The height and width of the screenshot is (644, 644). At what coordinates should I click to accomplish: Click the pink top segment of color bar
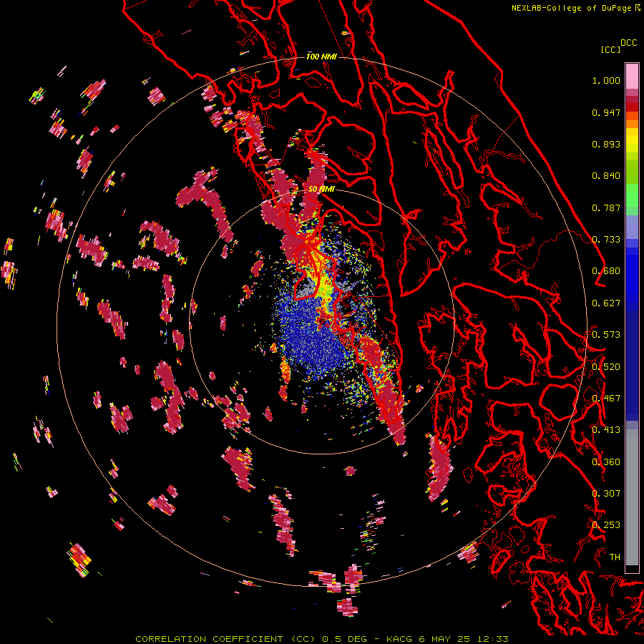(632, 76)
